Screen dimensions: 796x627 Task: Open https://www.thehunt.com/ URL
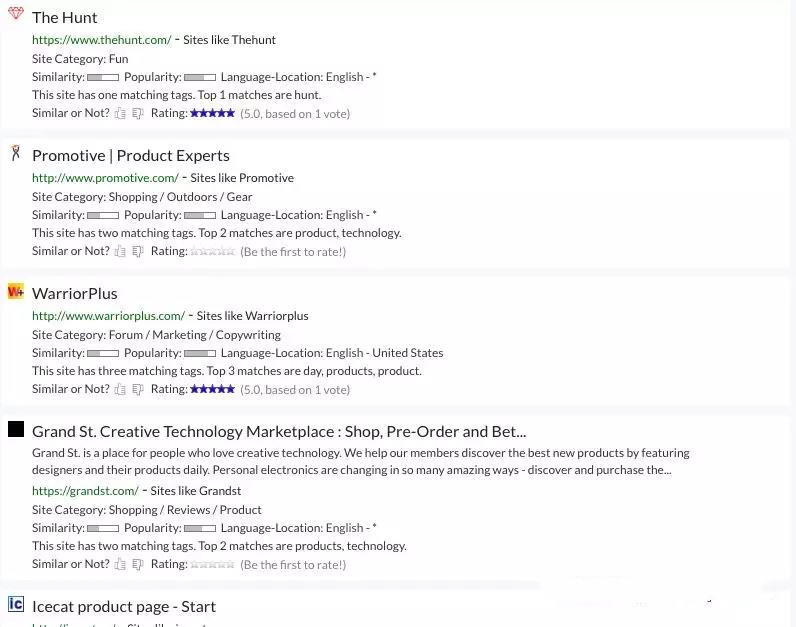[102, 40]
